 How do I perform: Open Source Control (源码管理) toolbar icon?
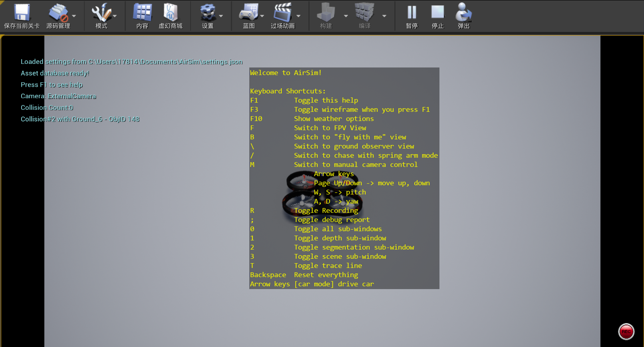click(x=58, y=13)
